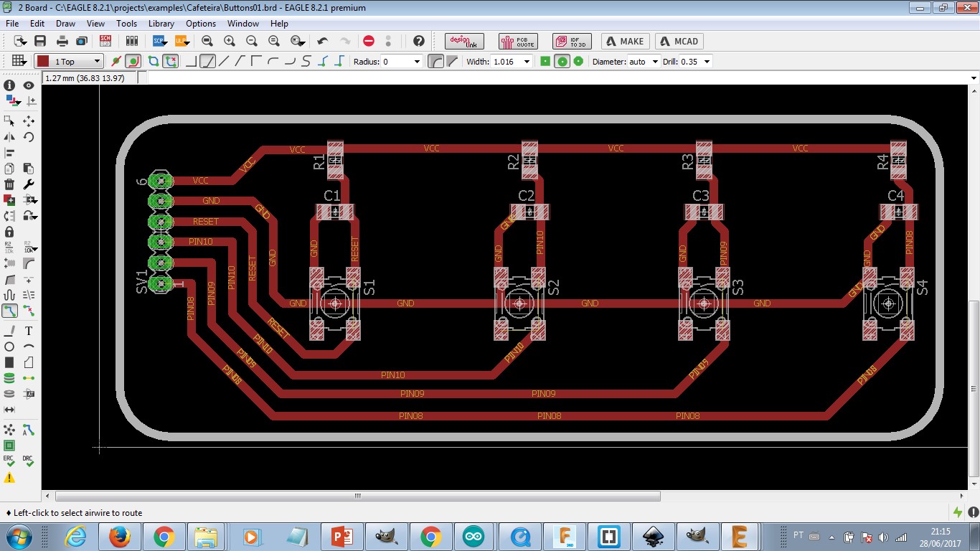
Task: Toggle the layer visibility eye icon
Action: [29, 85]
